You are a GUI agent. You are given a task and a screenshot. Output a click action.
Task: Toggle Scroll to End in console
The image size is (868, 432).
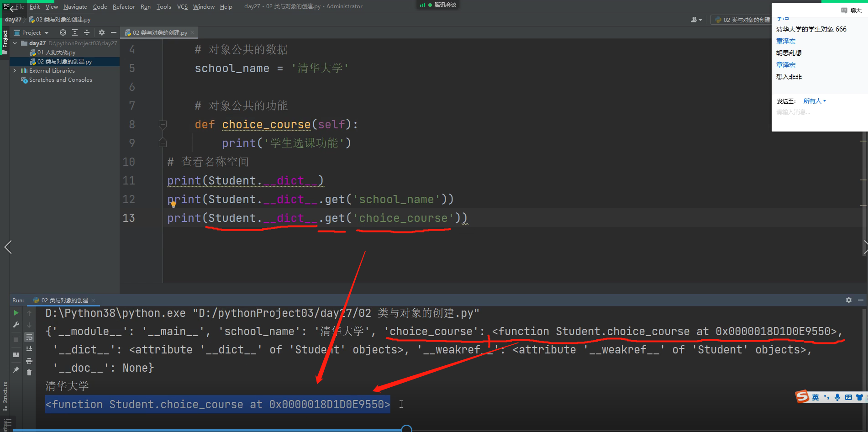pos(29,349)
